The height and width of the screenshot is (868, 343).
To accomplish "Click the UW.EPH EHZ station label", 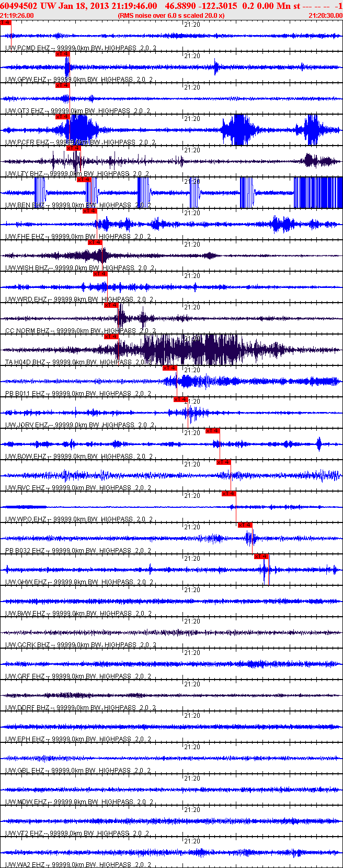I will [x=25, y=739].
